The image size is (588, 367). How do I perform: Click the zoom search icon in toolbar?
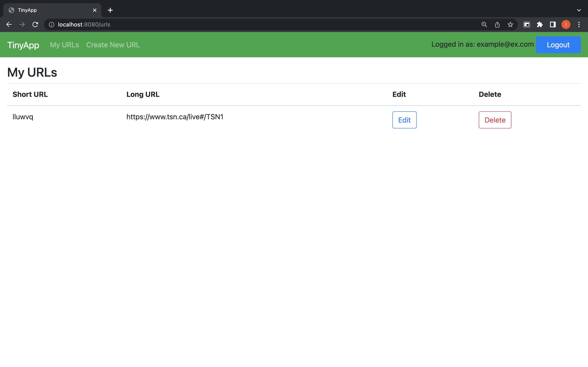coord(484,24)
